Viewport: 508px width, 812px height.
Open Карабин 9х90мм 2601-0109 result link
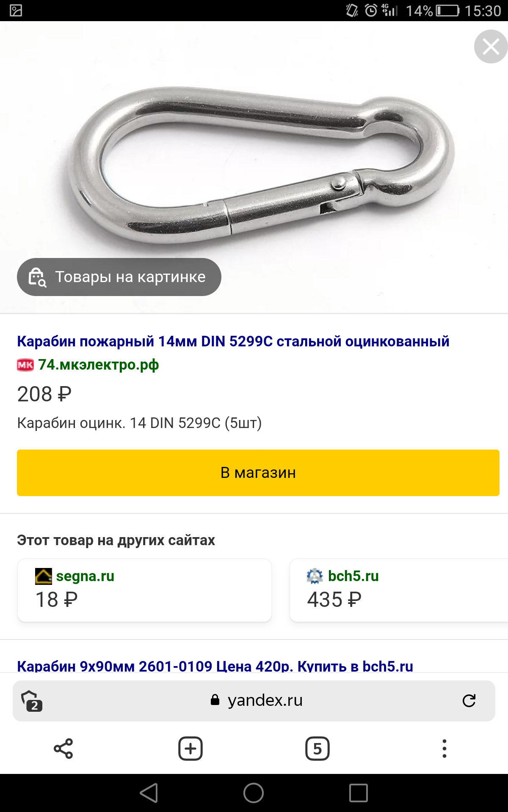click(215, 666)
